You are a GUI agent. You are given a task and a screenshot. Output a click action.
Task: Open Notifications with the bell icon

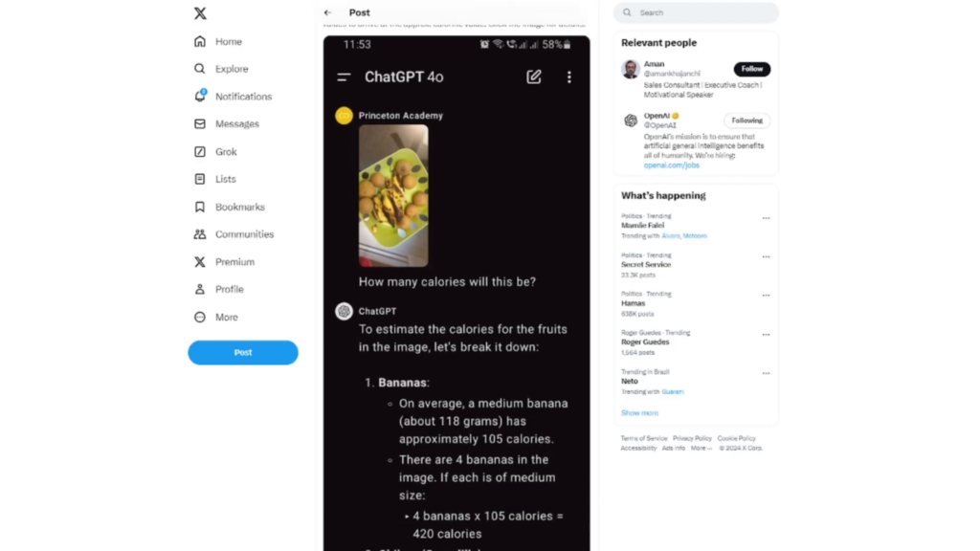199,97
